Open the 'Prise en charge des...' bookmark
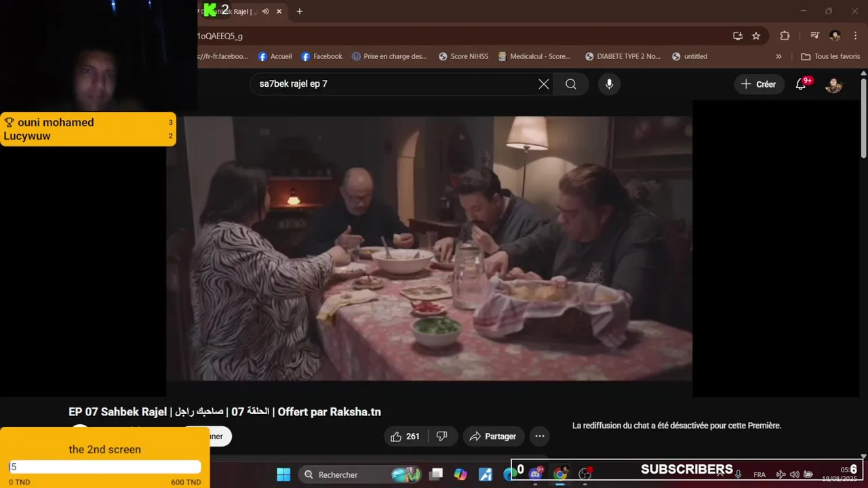This screenshot has width=868, height=488. click(x=389, y=56)
